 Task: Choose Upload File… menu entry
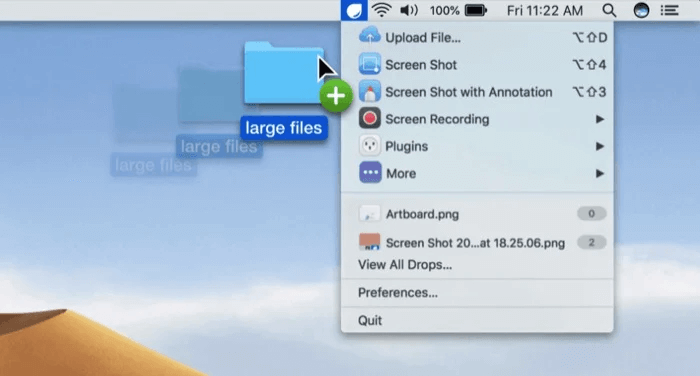pos(477,38)
